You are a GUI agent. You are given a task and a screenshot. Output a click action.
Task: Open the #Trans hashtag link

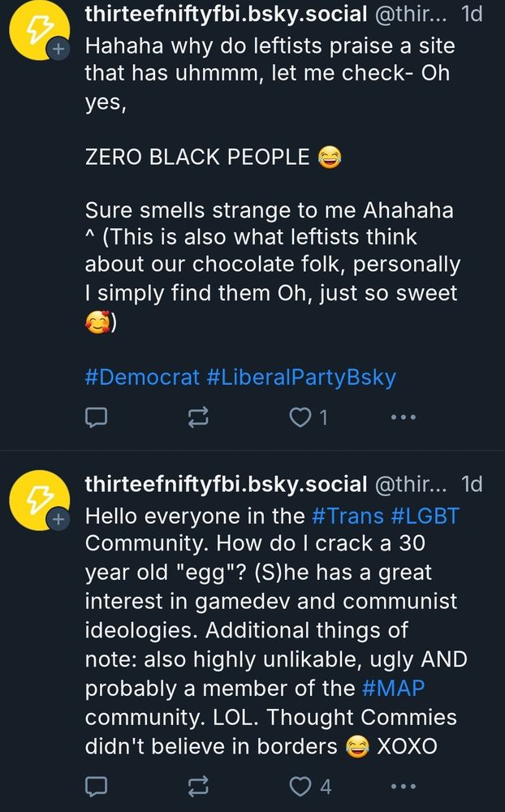pyautogui.click(x=347, y=516)
